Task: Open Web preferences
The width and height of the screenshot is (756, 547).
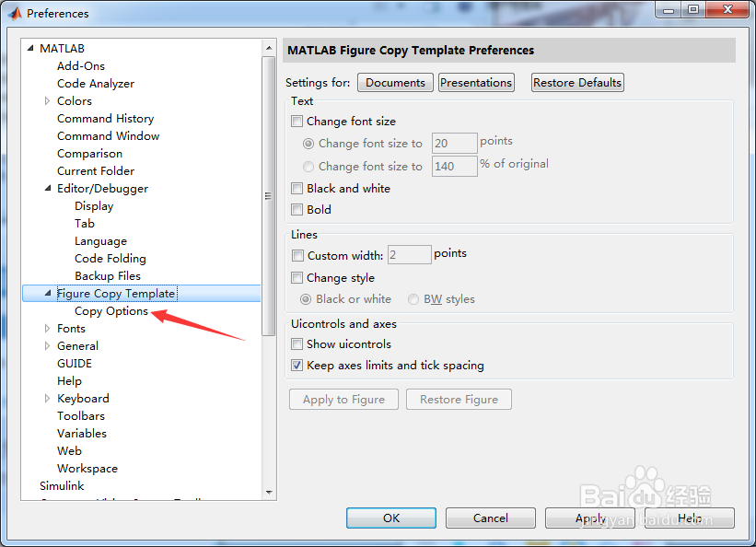Action: [69, 451]
